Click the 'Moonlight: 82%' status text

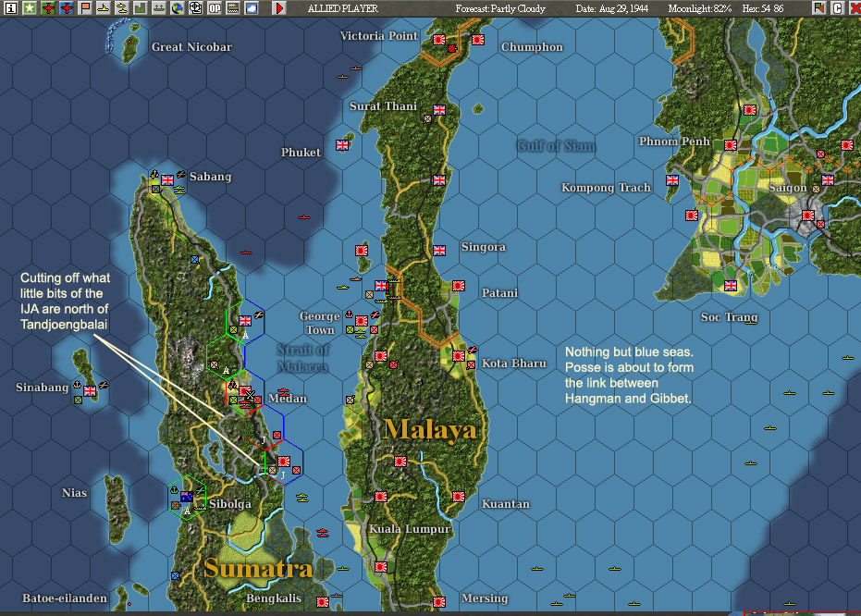pyautogui.click(x=700, y=8)
